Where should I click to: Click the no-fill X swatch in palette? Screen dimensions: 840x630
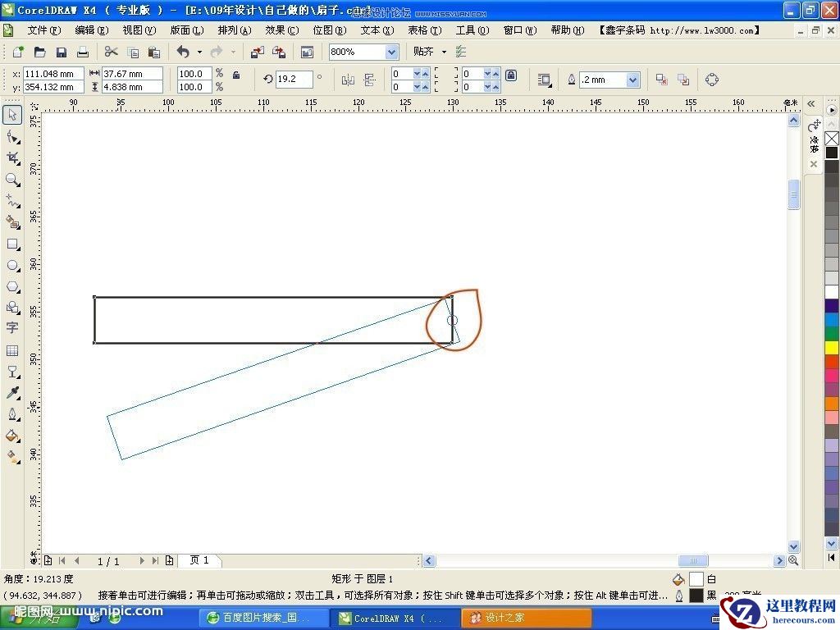(832, 139)
